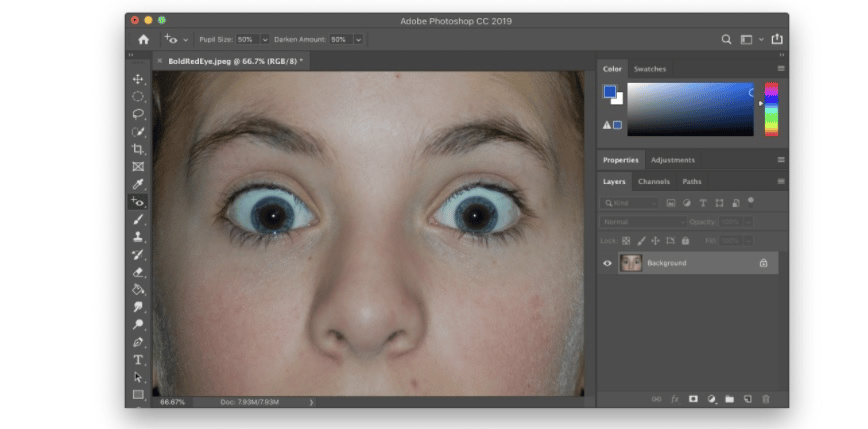Open the Darken Amount dropdown

click(x=358, y=39)
